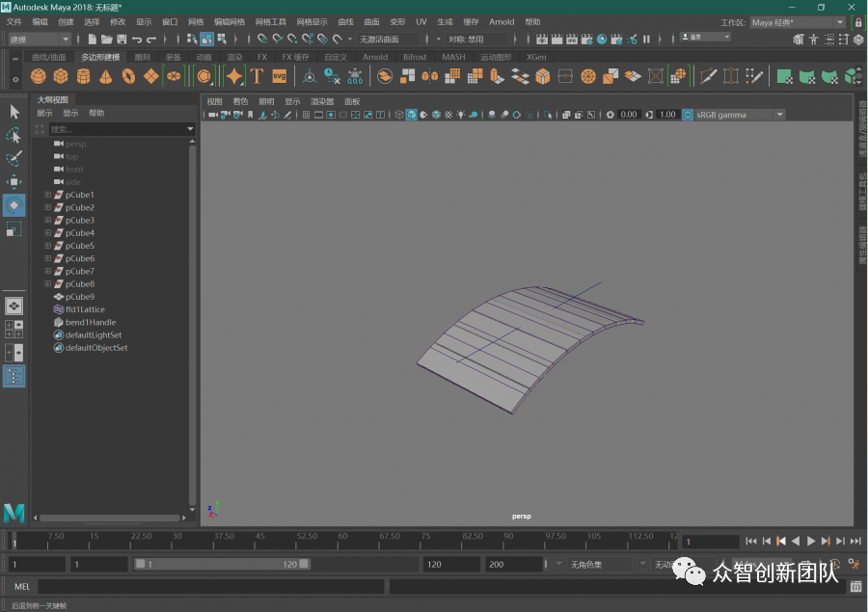Toggle the viewport grid display icon
The width and height of the screenshot is (868, 612).
[x=307, y=115]
